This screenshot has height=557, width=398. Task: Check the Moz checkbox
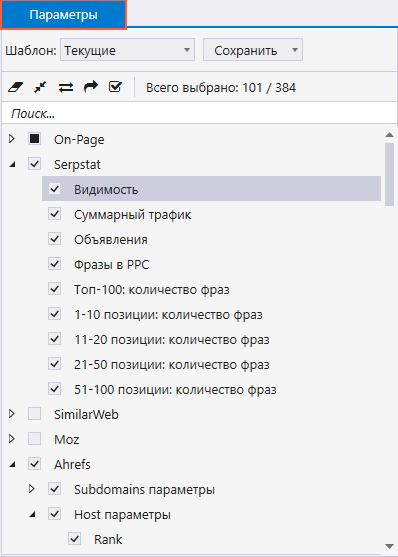tap(34, 439)
